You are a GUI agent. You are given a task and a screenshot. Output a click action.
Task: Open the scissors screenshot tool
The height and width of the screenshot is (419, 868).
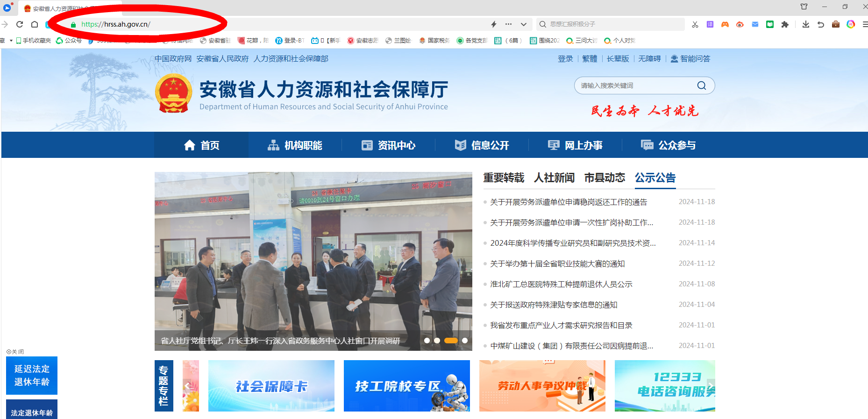click(x=695, y=24)
